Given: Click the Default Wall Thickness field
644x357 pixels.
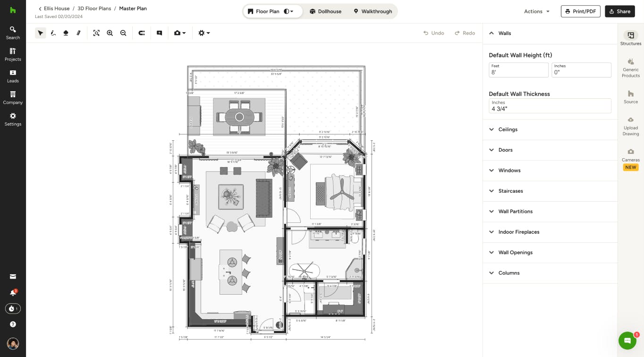Looking at the screenshot, I should coord(550,106).
